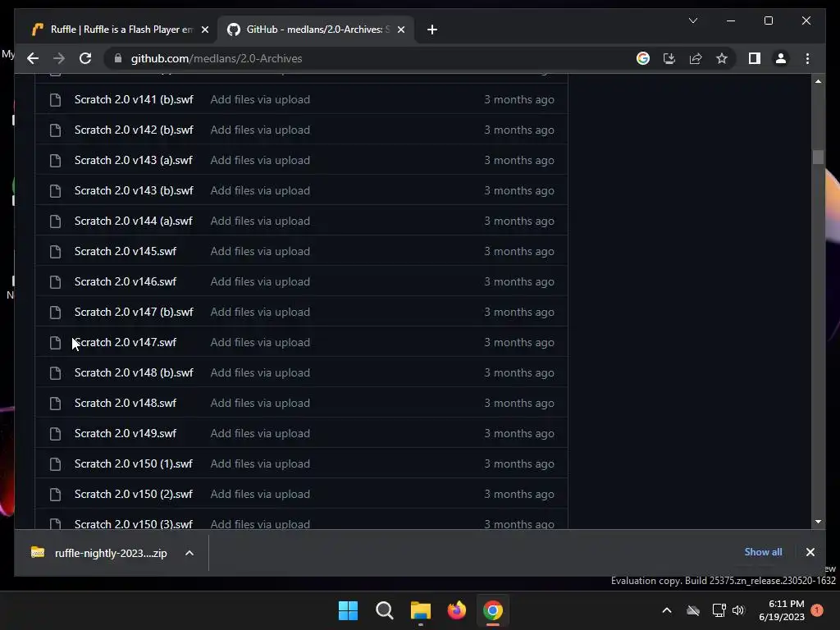
Task: Click OneDrive cloud tray icon
Action: pos(693,610)
